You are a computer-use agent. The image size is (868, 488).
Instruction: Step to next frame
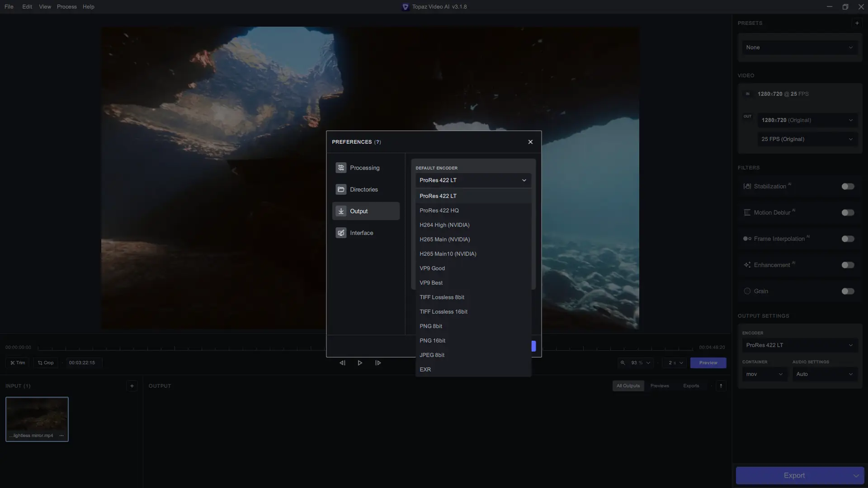coord(378,363)
